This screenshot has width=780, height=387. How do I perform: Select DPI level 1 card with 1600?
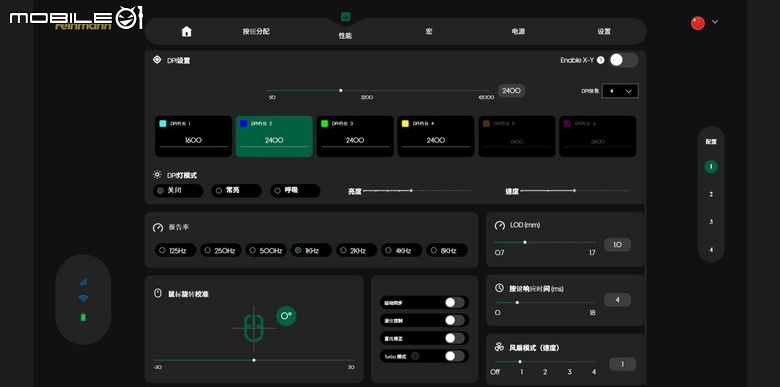pos(193,136)
